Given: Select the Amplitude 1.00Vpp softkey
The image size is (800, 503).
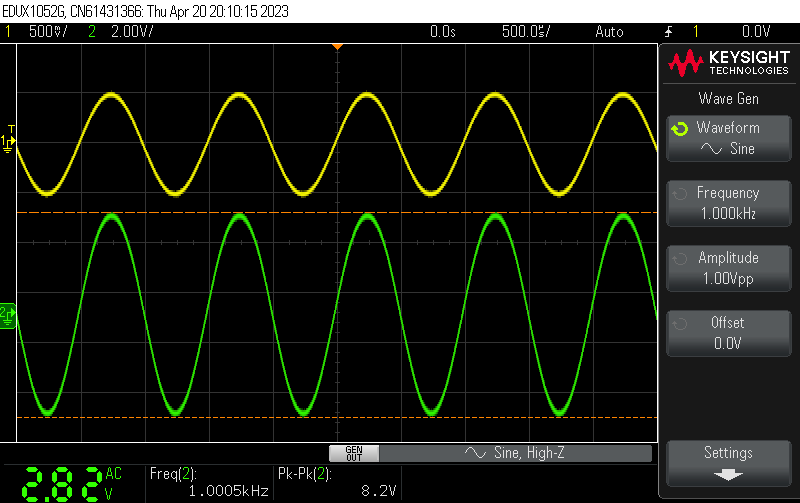Looking at the screenshot, I should (x=729, y=268).
